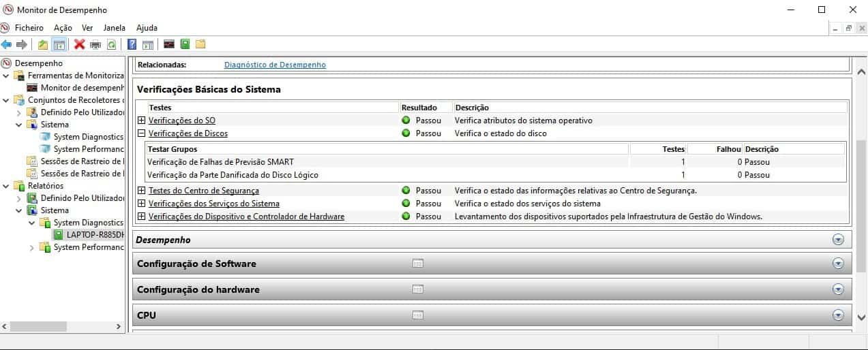Open table icon beside Configuração de Software

click(418, 264)
